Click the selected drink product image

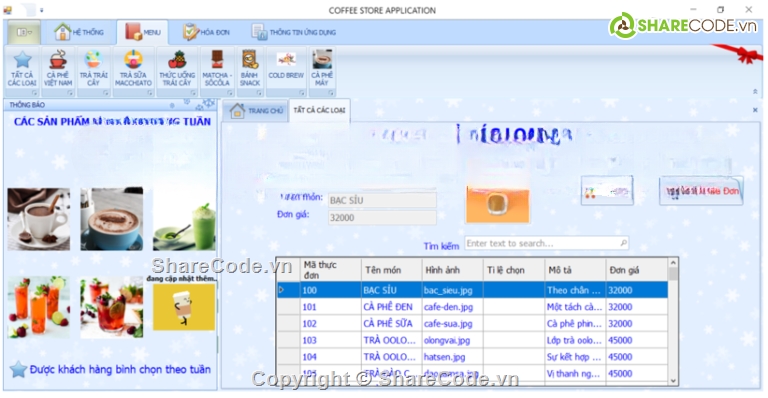[498, 204]
